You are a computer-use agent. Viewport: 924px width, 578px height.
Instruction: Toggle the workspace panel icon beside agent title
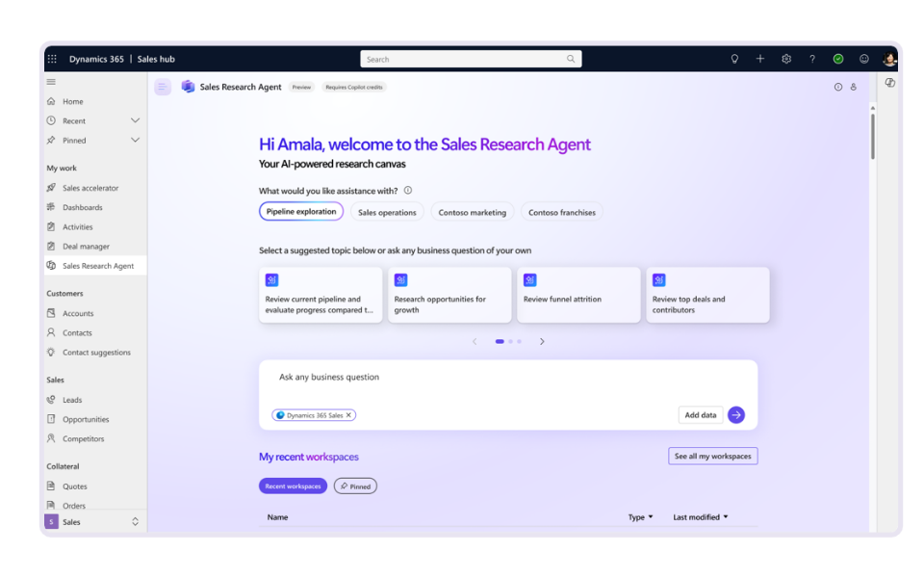coord(163,88)
